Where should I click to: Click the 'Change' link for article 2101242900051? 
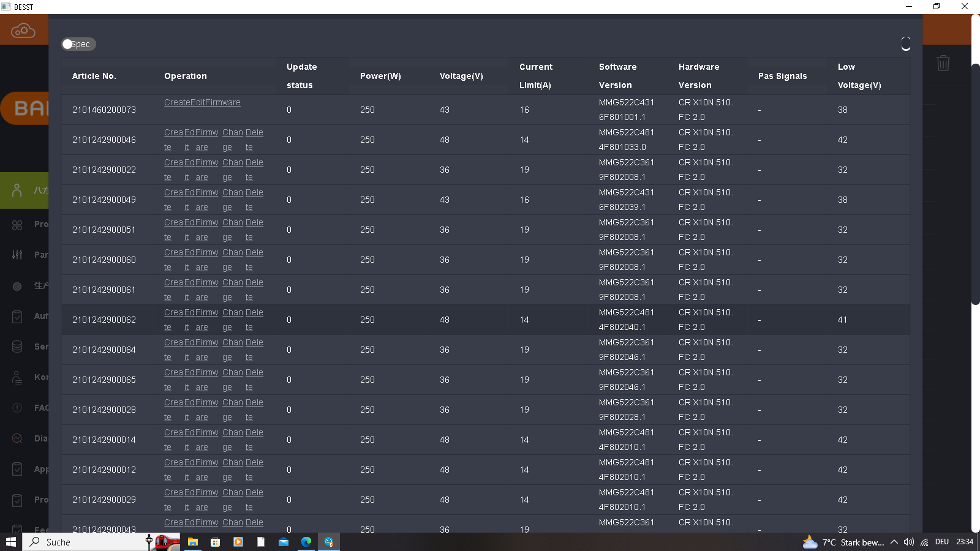coord(233,230)
